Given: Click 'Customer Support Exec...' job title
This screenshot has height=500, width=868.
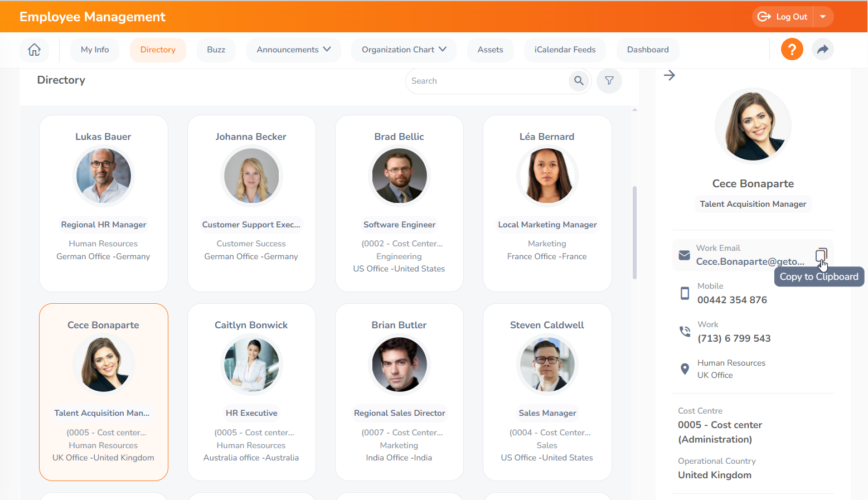Looking at the screenshot, I should click(x=251, y=225).
